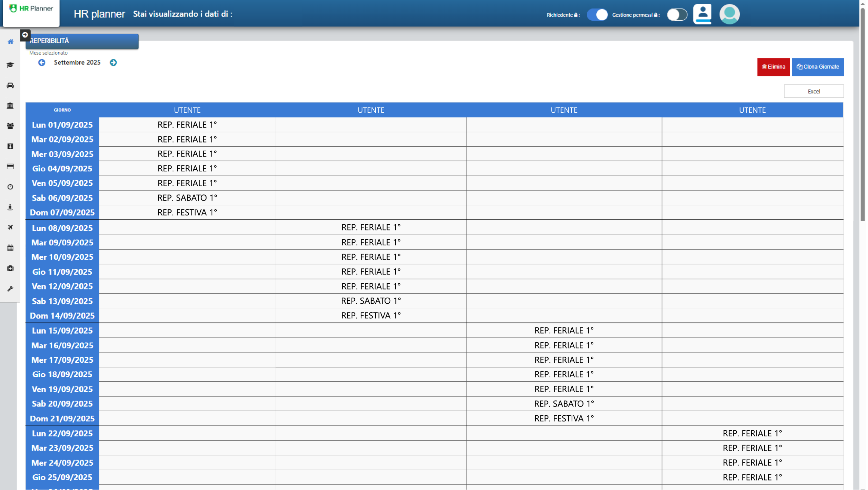868x490 pixels.
Task: Open the airplane travel sidebar icon
Action: pos(10,227)
